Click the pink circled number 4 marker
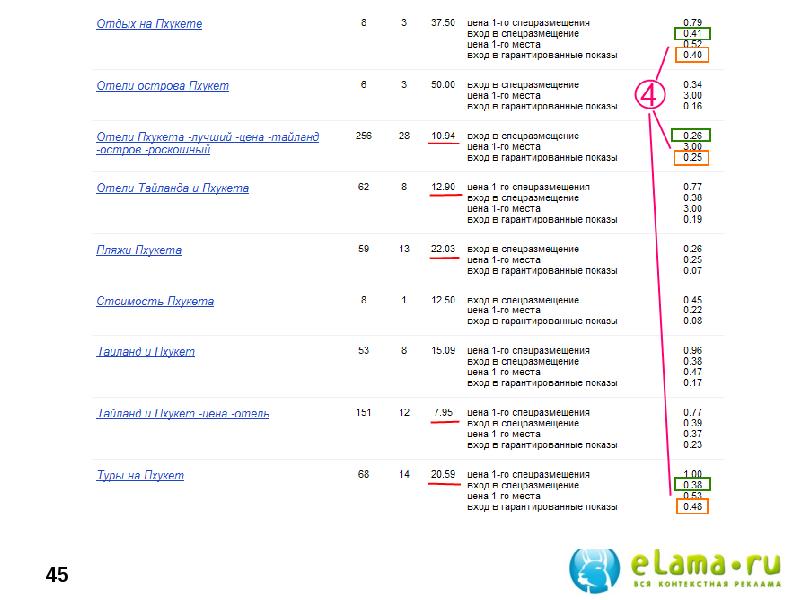The image size is (800, 600). 650,95
